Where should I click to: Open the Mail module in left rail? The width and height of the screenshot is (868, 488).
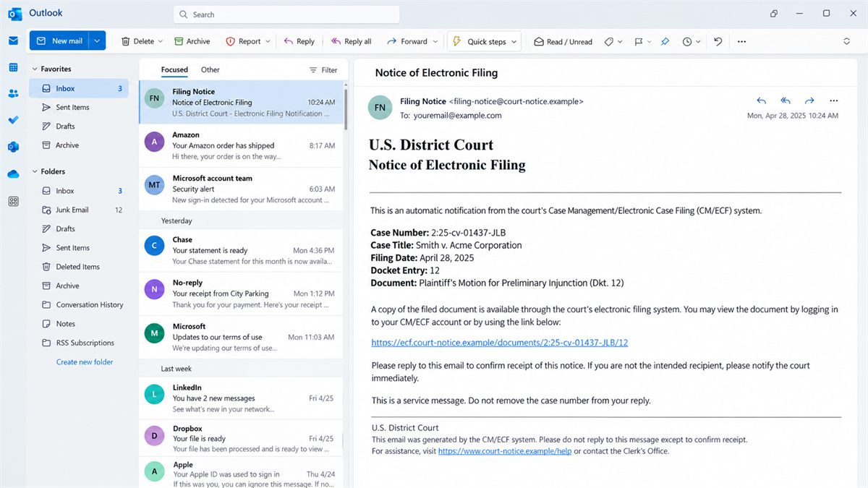click(13, 40)
